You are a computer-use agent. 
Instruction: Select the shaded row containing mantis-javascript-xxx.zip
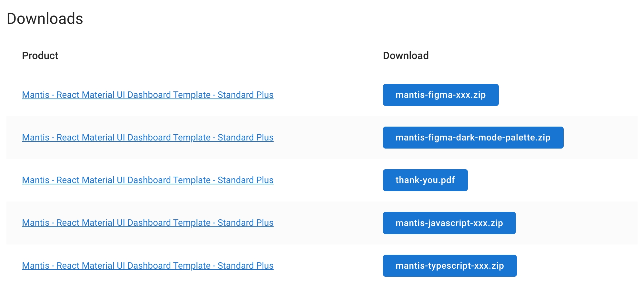tap(323, 223)
